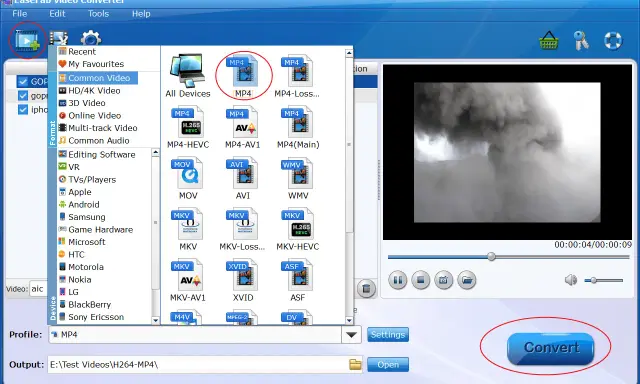Viewport: 640px width, 384px height.
Task: Open the Help menu
Action: pyautogui.click(x=141, y=13)
